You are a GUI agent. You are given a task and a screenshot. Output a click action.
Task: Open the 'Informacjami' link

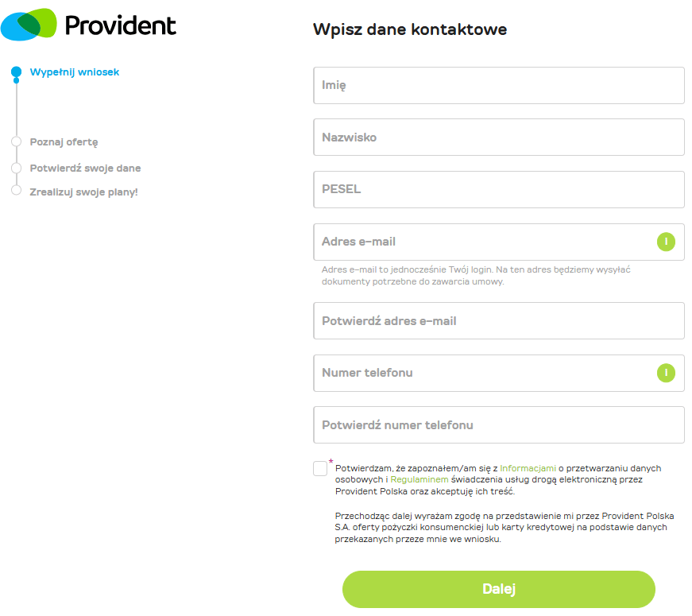(528, 468)
